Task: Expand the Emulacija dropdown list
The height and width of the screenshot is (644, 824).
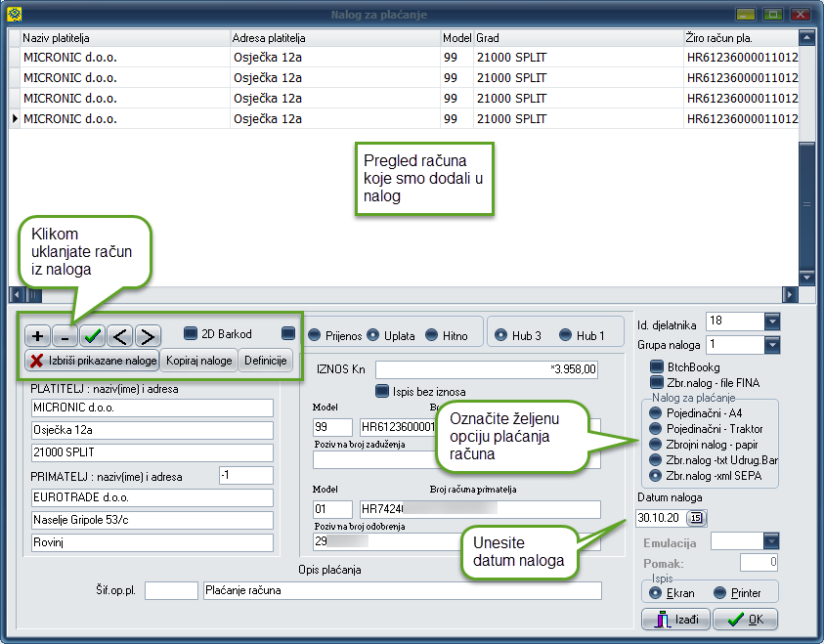Action: pyautogui.click(x=771, y=541)
